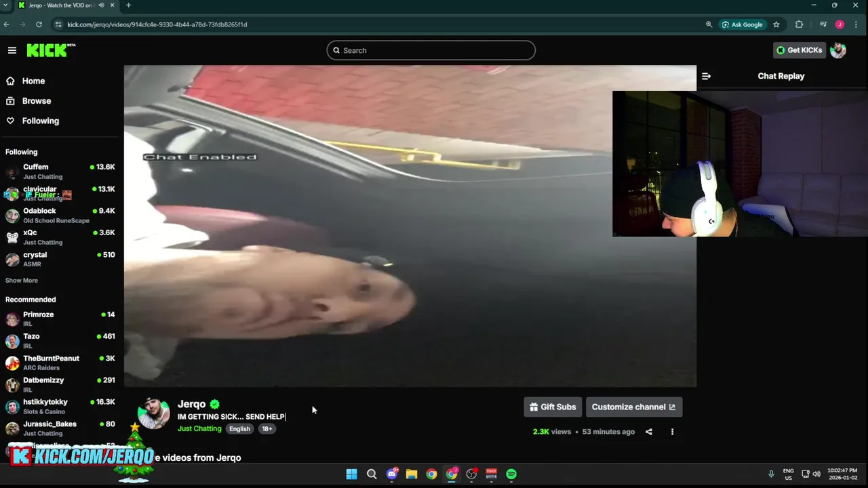Collapse the Chat Replay panel

[706, 76]
